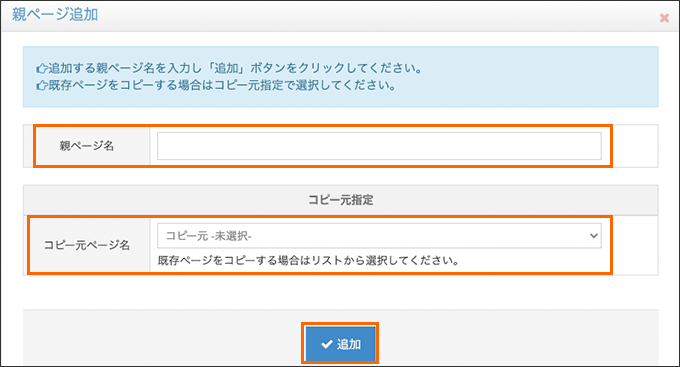Expand the コピー元 chevron arrow
680x367 pixels.
point(593,236)
